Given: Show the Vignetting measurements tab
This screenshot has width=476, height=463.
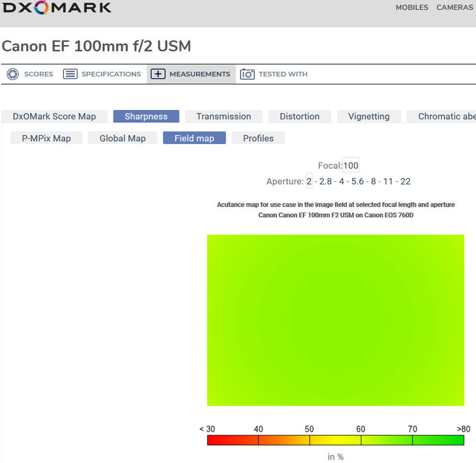Looking at the screenshot, I should (369, 116).
